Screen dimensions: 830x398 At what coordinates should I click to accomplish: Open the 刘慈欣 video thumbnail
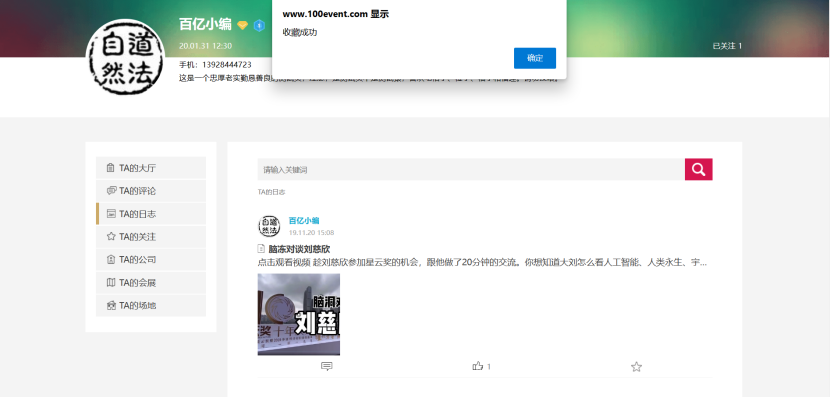(x=299, y=314)
